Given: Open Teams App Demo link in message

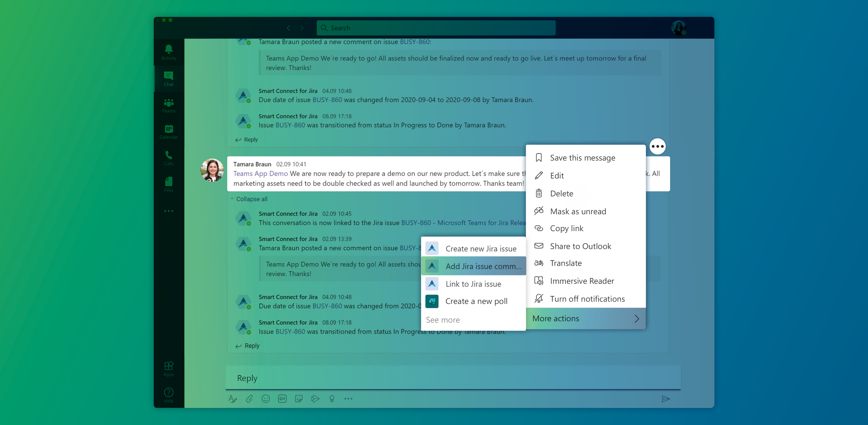Looking at the screenshot, I should 260,173.
